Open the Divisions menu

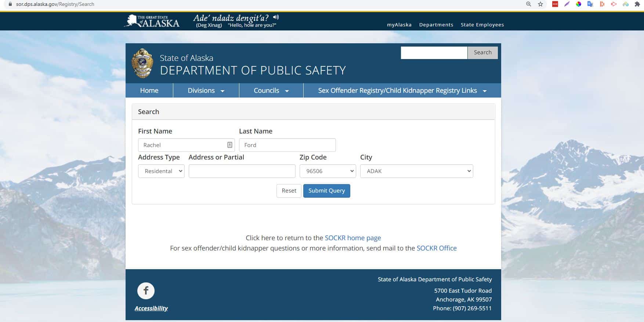coord(206,91)
